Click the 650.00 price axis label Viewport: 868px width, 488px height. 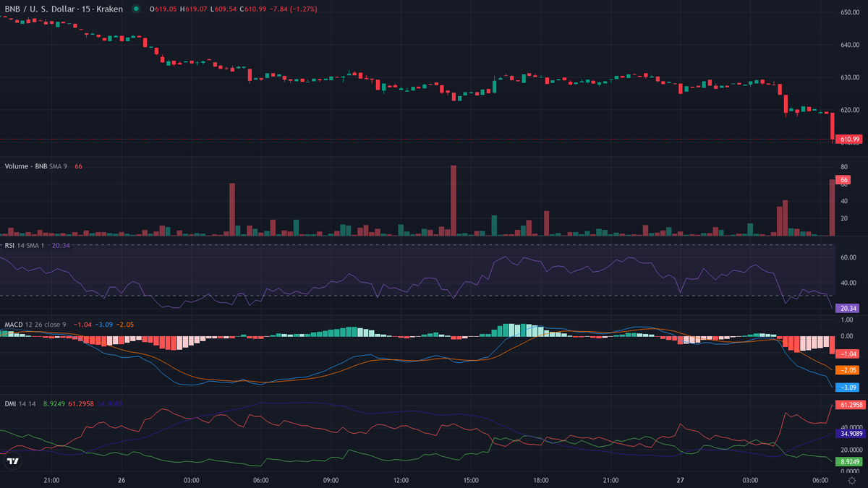[849, 12]
